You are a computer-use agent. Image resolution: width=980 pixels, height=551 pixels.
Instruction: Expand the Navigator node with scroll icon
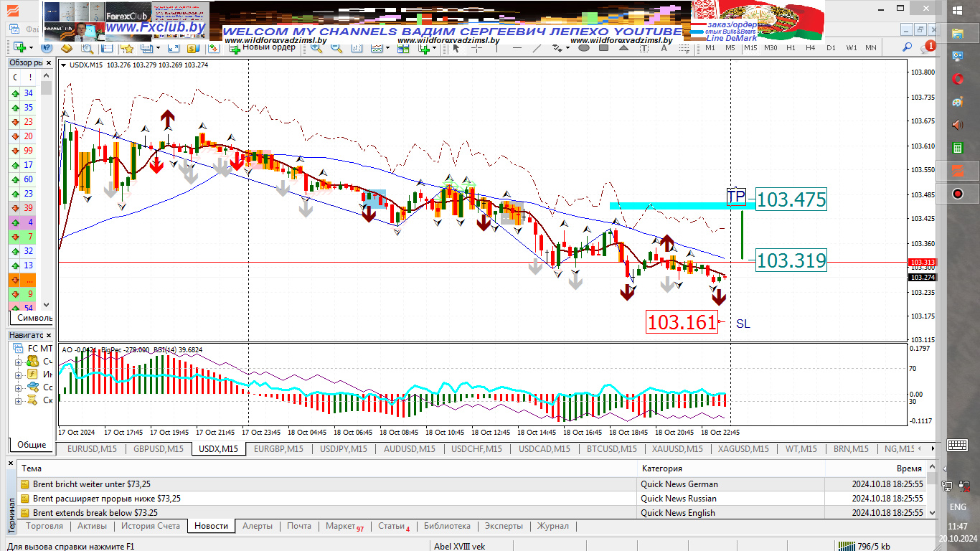[18, 400]
